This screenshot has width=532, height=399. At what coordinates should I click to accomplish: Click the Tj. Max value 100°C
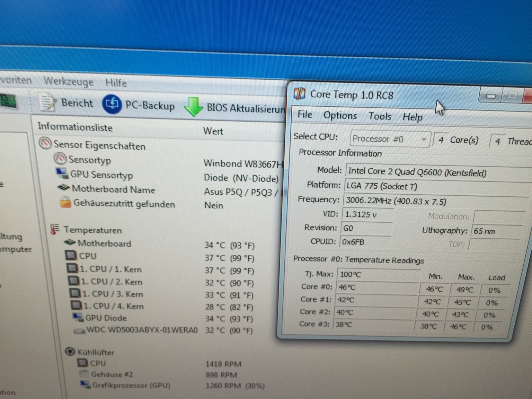point(379,275)
